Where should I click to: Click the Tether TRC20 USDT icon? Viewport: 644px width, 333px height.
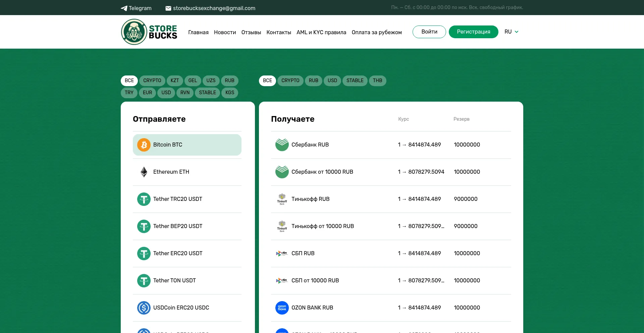(144, 199)
